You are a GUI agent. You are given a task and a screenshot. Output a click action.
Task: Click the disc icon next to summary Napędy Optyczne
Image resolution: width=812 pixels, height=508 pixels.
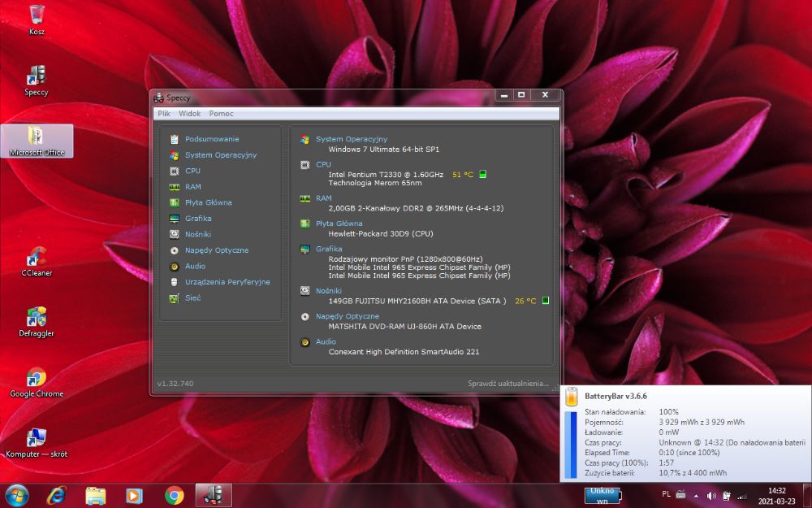point(305,317)
